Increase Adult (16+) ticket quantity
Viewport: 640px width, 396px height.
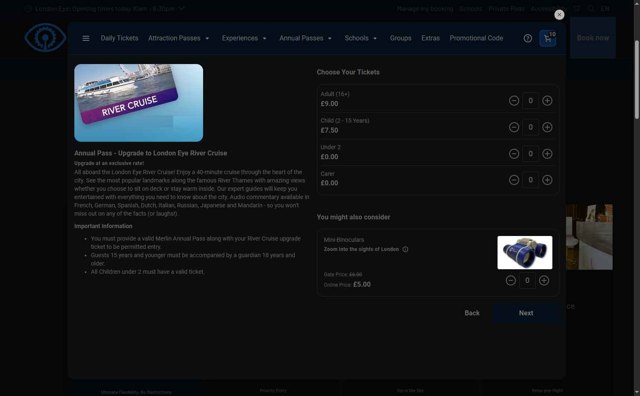(547, 100)
